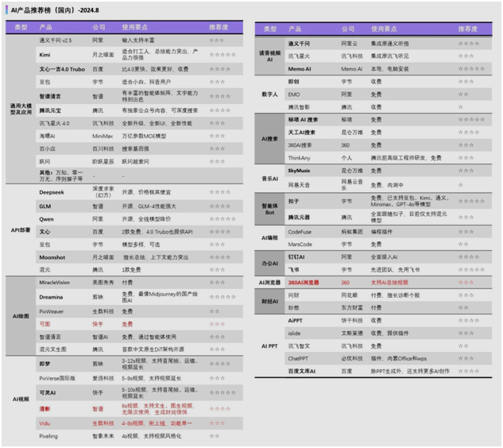
Task: Click the '深度求索（幻方）' company cell
Action: pyautogui.click(x=103, y=192)
